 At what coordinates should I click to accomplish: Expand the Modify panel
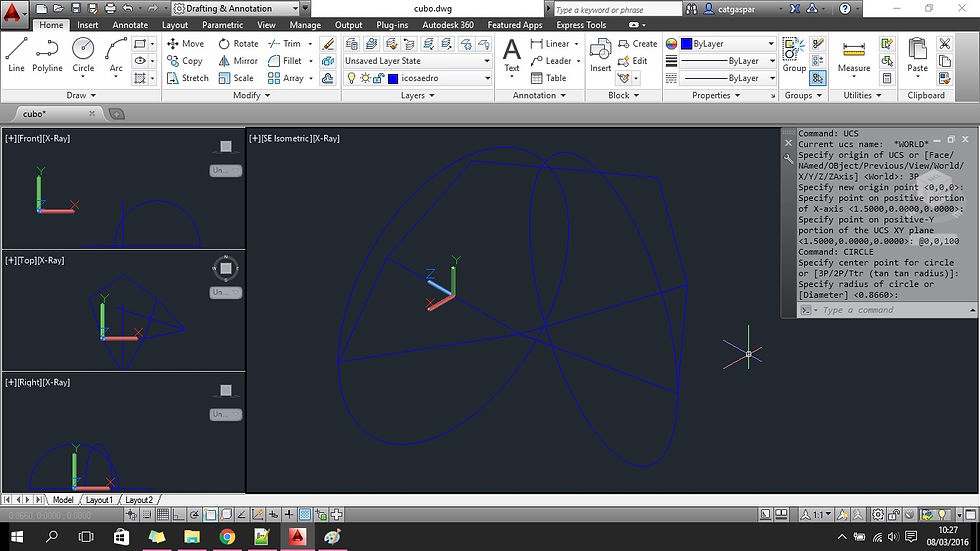[x=251, y=95]
